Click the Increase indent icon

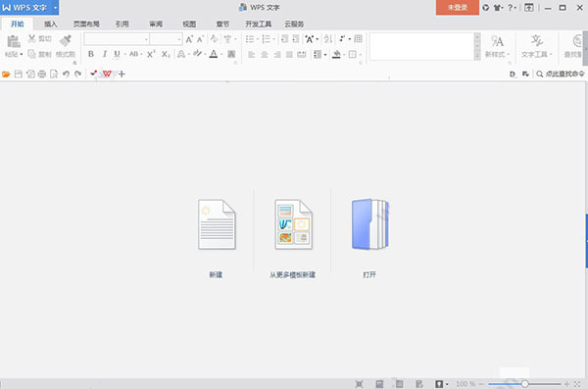296,39
